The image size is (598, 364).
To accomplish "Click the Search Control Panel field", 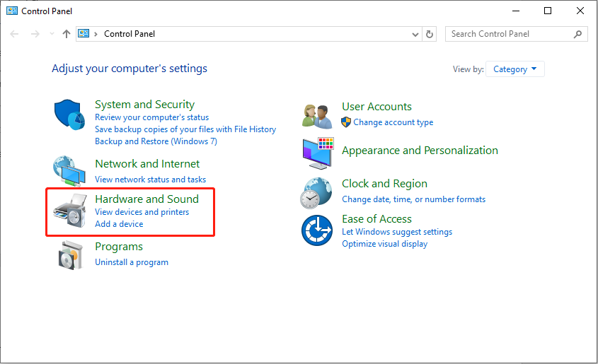I will [x=510, y=34].
